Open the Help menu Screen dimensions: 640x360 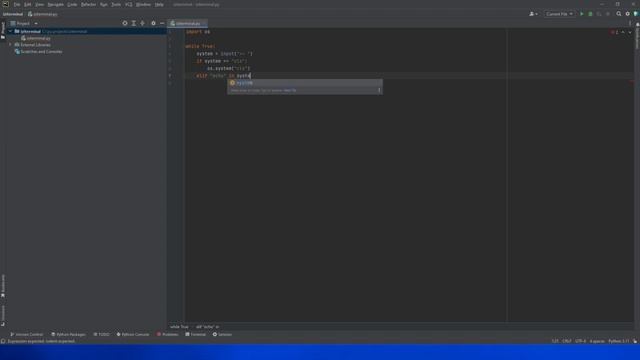159,4
